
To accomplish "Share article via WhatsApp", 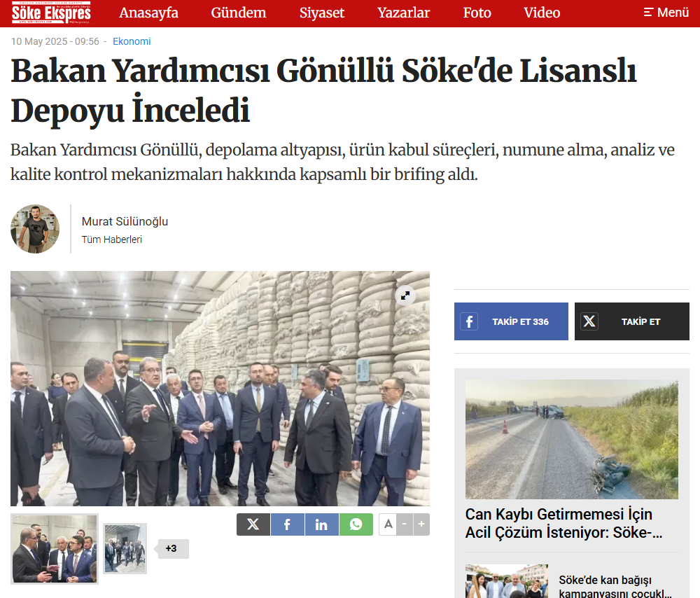I will tap(356, 524).
